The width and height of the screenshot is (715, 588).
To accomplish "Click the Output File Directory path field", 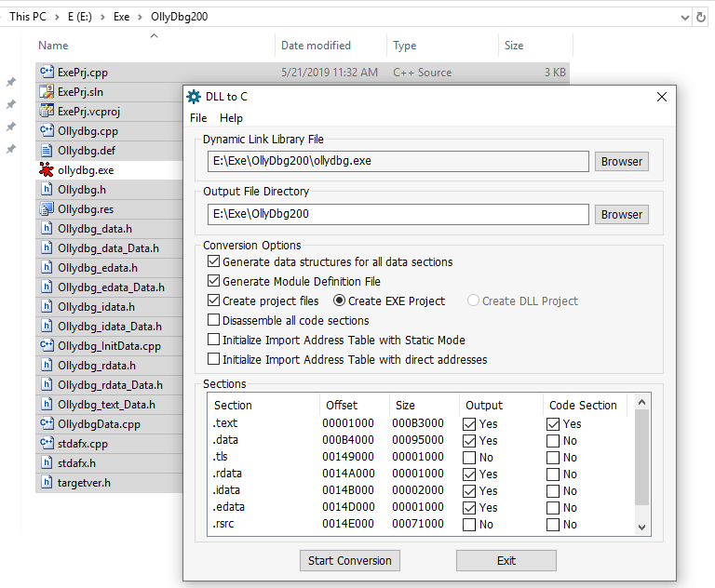I will click(398, 214).
